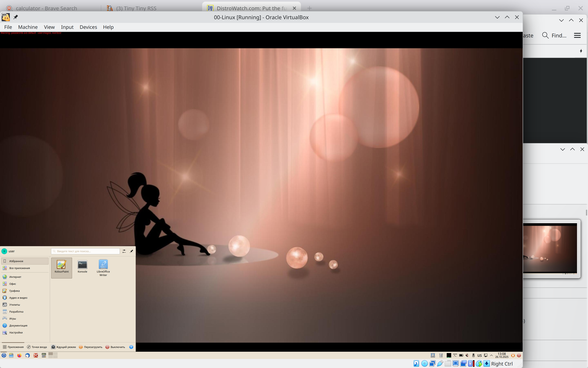Image resolution: width=588 pixels, height=368 pixels.
Task: Click the guest tray settings gear icon
Action: pos(433,355)
